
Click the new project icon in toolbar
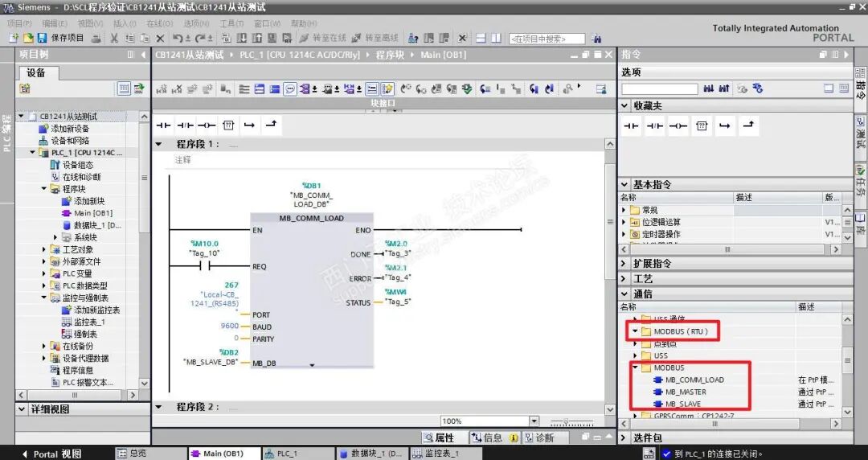point(14,38)
